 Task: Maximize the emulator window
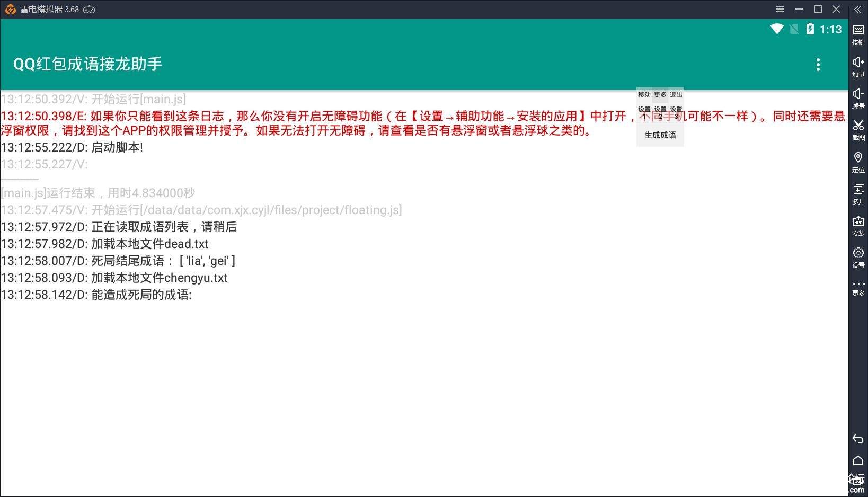coord(818,9)
